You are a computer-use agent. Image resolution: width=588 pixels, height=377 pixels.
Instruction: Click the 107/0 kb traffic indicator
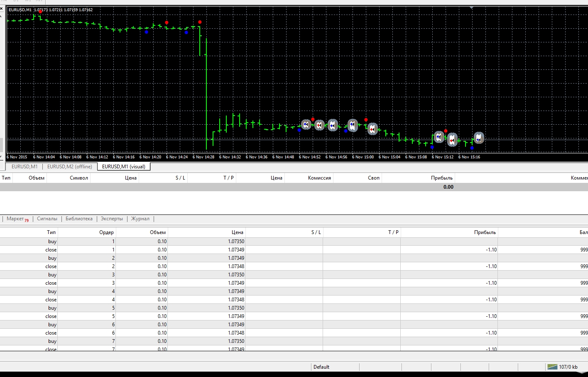coord(568,367)
